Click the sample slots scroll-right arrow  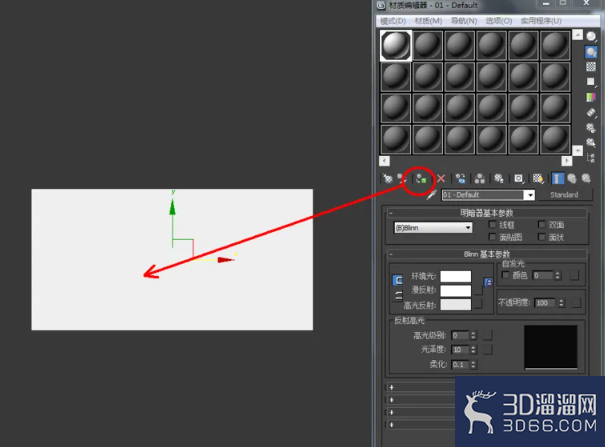[x=566, y=160]
